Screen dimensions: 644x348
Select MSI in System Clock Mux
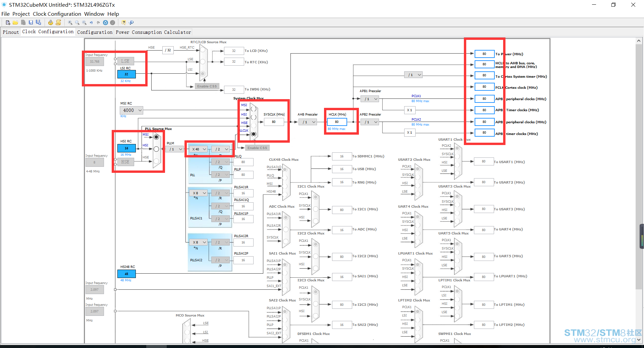pyautogui.click(x=254, y=109)
